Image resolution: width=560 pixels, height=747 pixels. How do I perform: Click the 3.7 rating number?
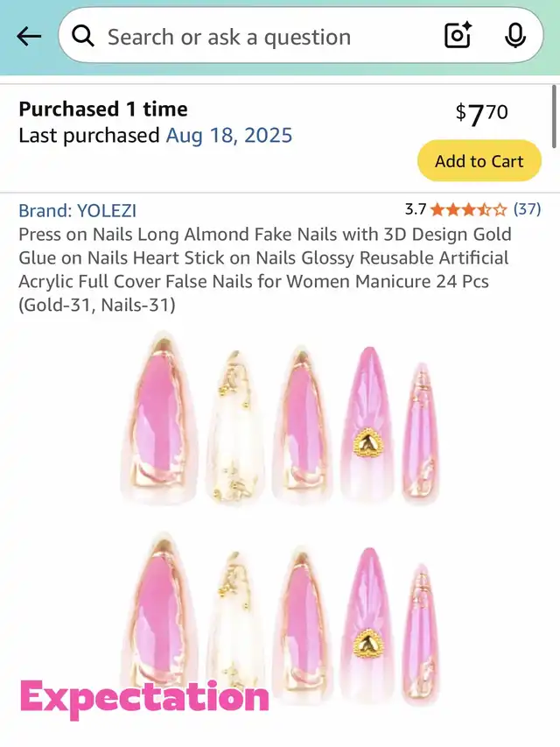point(415,209)
